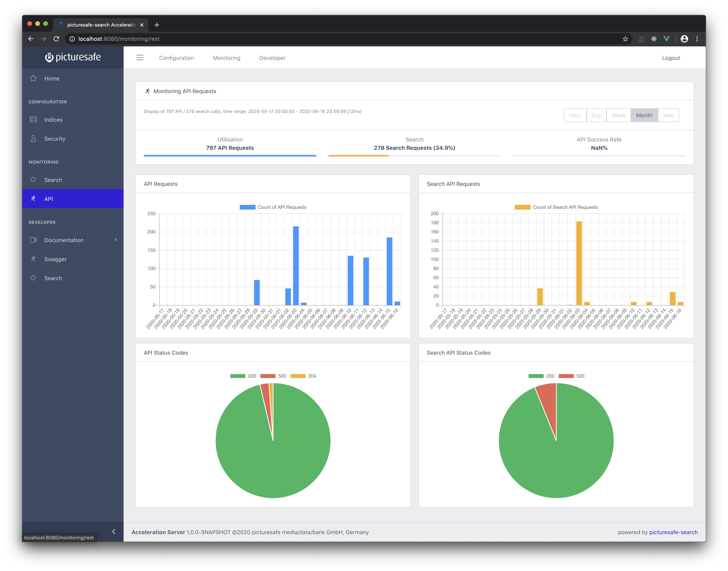728x571 pixels.
Task: Toggle the 500 legend color swatch in the API Status Codes chart
Action: tap(268, 376)
